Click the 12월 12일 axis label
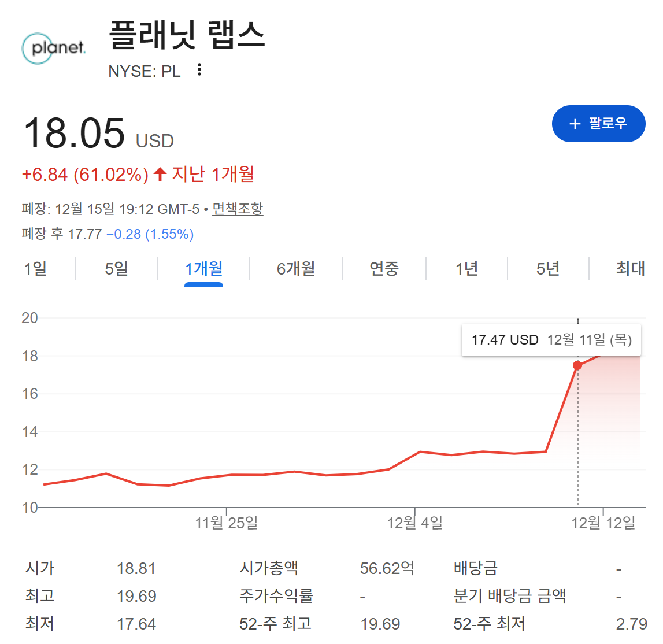The image size is (663, 644). (603, 523)
